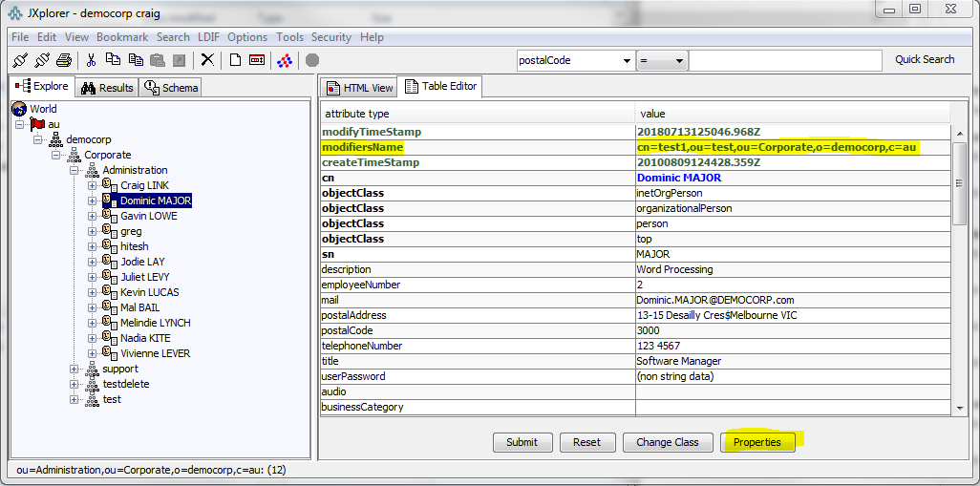Click the value cell 'Word Processing'
980x486 pixels.
(x=793, y=270)
